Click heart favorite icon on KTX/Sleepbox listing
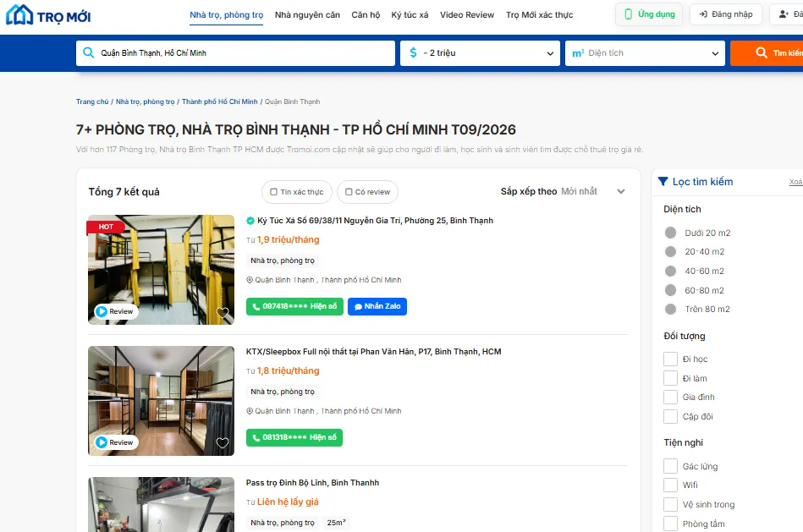Image resolution: width=803 pixels, height=532 pixels. (x=223, y=443)
